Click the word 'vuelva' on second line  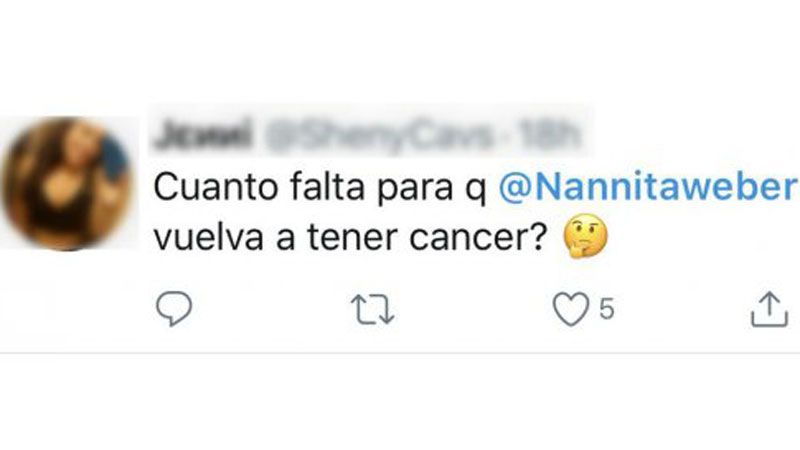[208, 237]
